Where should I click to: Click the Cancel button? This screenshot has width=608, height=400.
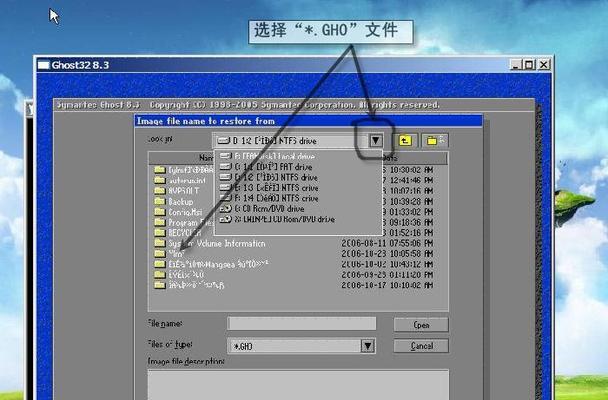point(421,346)
